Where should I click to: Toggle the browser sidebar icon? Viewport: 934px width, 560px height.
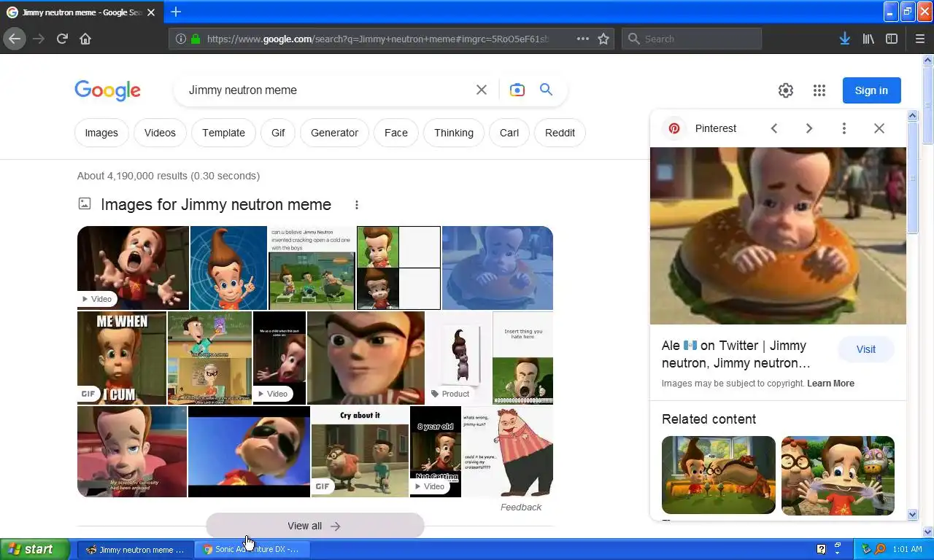(892, 39)
